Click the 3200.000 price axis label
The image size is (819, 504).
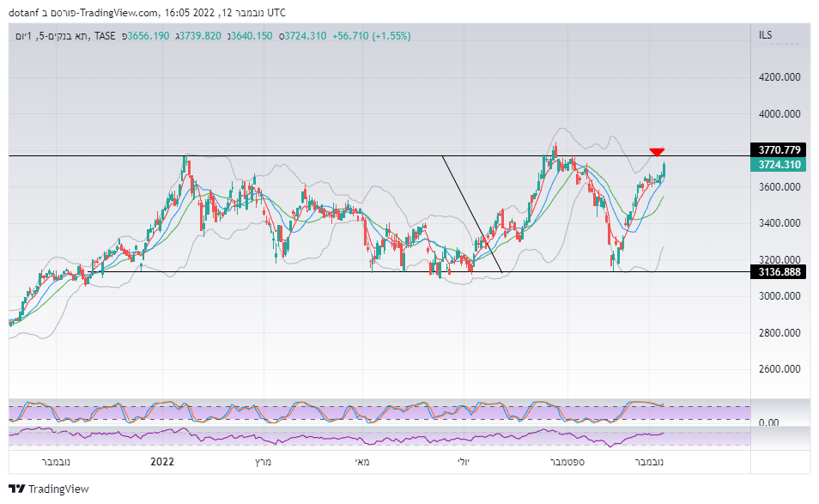(780, 259)
